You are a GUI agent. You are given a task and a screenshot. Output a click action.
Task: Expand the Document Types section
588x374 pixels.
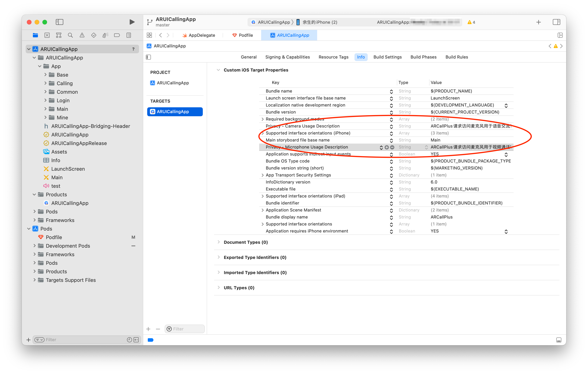[x=219, y=242]
